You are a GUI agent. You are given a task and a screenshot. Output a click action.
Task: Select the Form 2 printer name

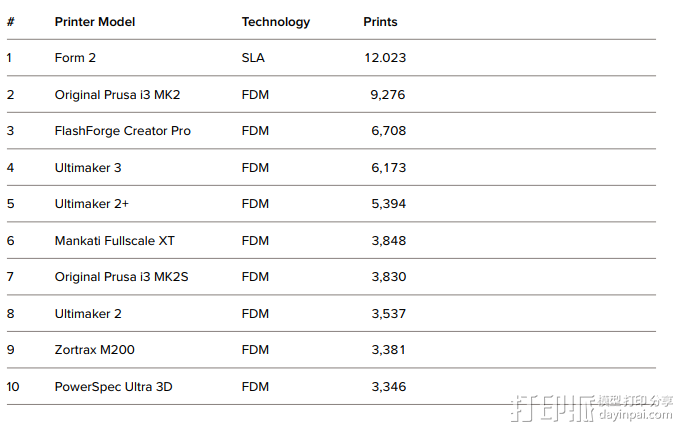(x=75, y=58)
